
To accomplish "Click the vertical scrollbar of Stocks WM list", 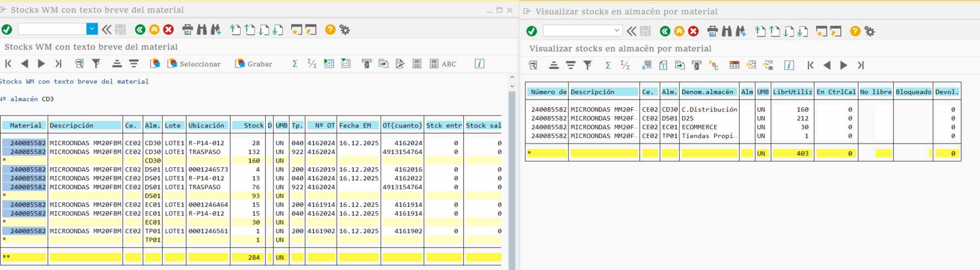I will pyautogui.click(x=512, y=165).
